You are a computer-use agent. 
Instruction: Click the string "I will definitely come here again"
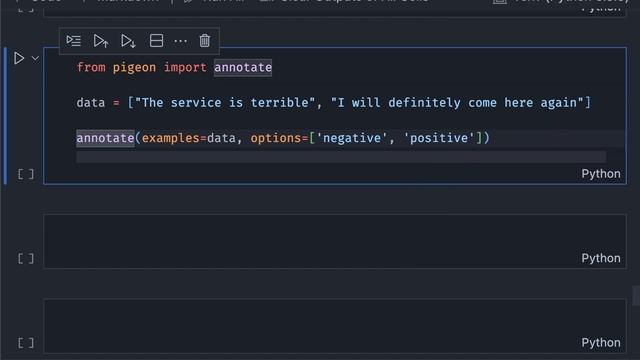click(457, 102)
